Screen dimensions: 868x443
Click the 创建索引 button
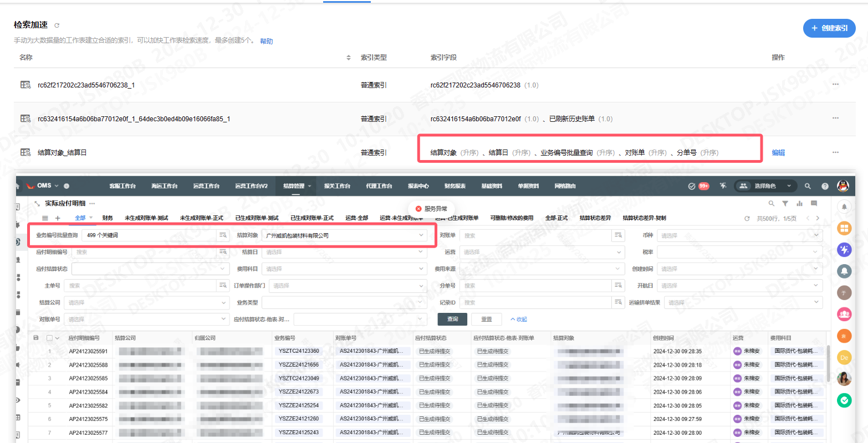click(829, 28)
